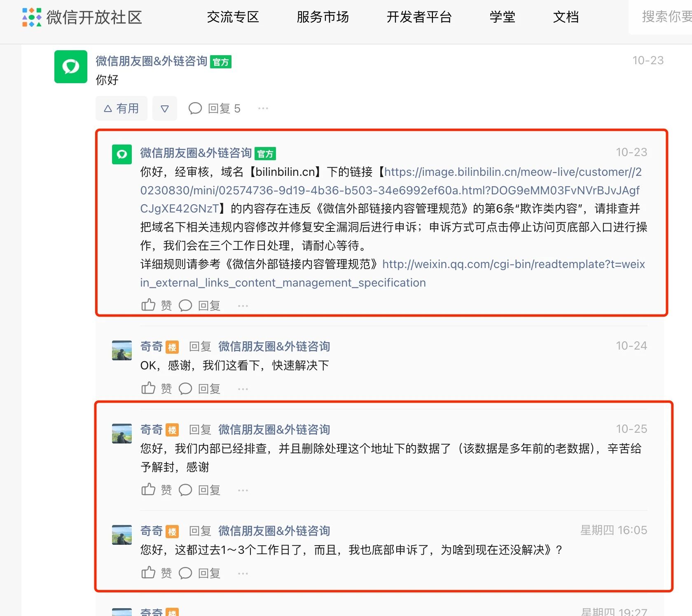Open 微信朋友圈&外链咨询 profile on the 经审核 reply
The image size is (692, 616).
[x=196, y=153]
